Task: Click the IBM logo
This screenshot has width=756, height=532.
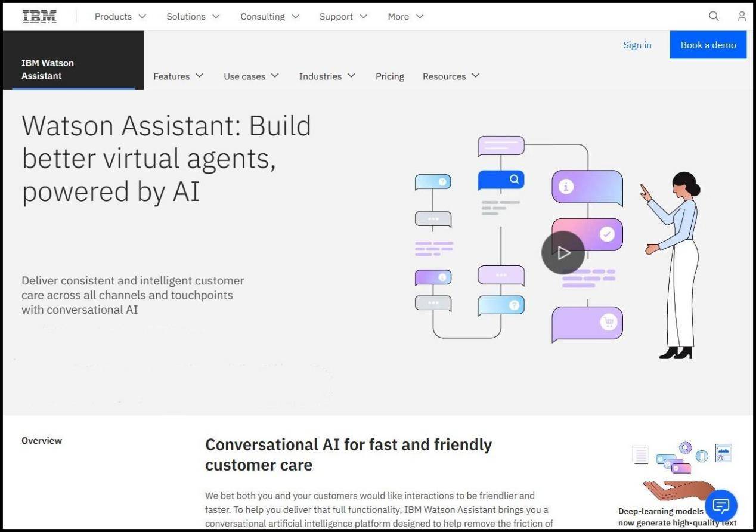Action: tap(39, 17)
